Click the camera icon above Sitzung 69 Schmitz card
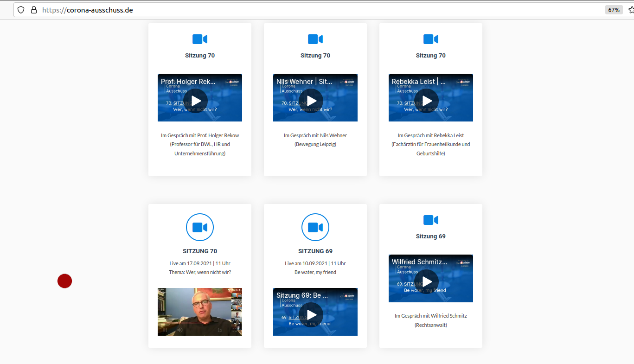634x364 pixels. 431,220
